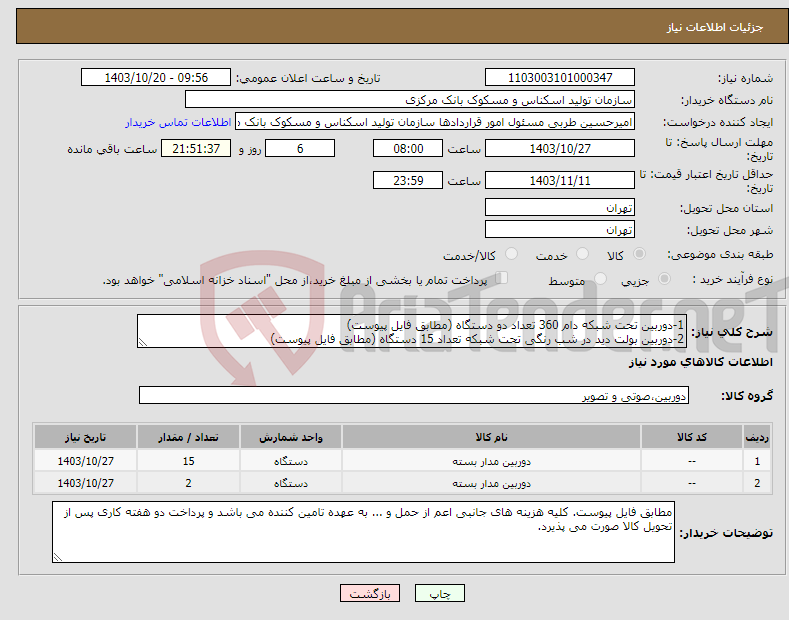Screen dimensions: 789x620
Task: Click date 1403/10/27 in row 2
Action: click(x=85, y=483)
